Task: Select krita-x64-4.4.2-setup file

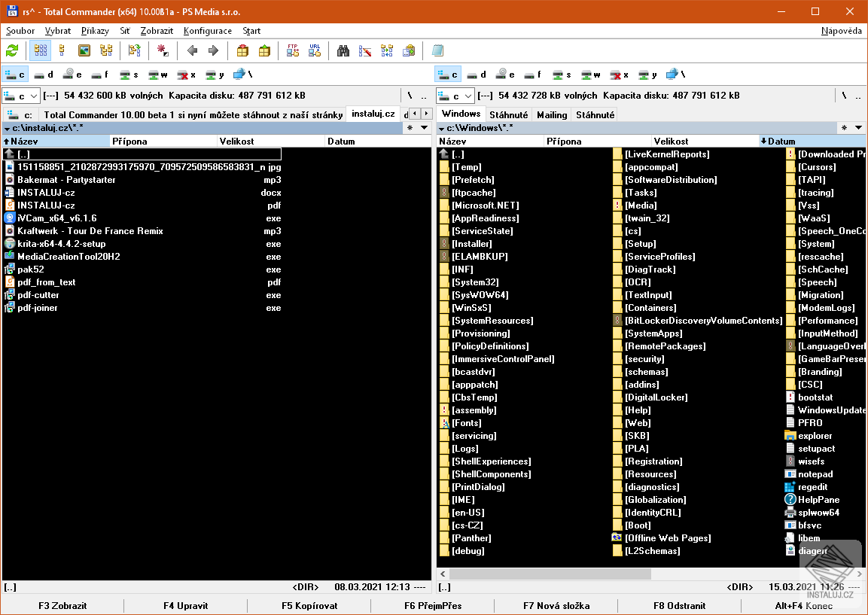Action: pyautogui.click(x=142, y=244)
